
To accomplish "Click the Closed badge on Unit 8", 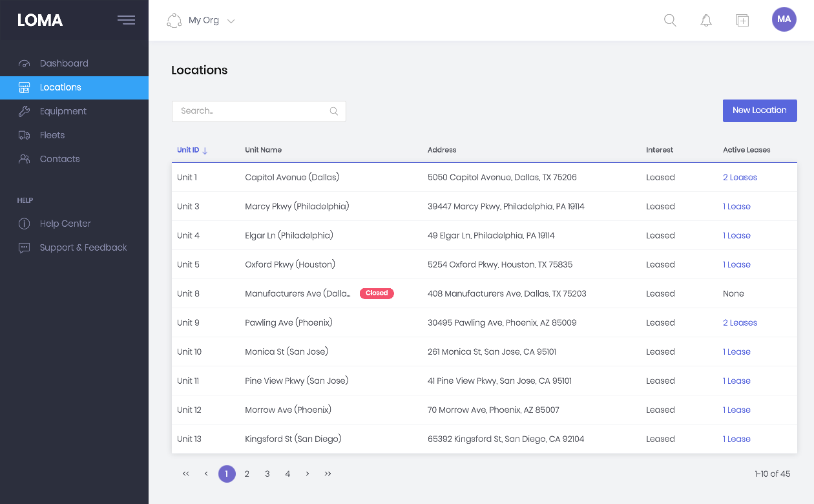I will pyautogui.click(x=377, y=293).
